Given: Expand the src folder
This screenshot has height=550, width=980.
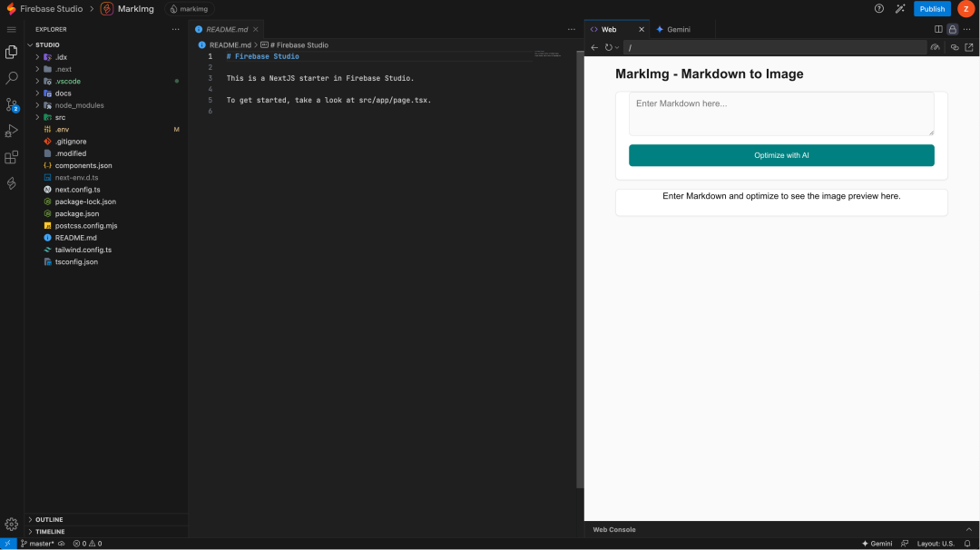Looking at the screenshot, I should [x=60, y=116].
